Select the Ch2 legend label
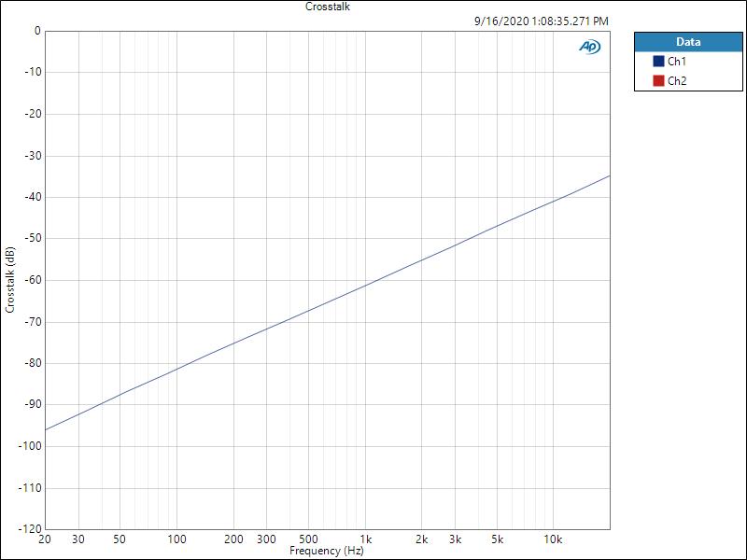747x560 pixels. pyautogui.click(x=677, y=81)
